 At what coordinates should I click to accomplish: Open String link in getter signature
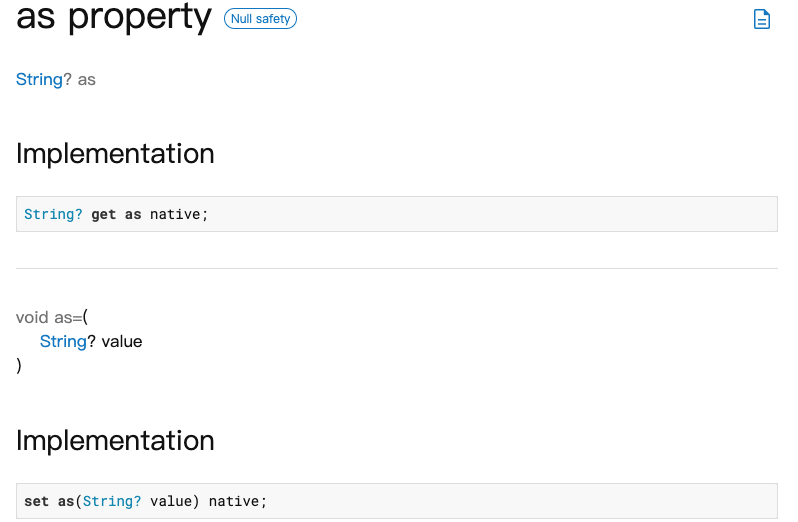click(39, 79)
